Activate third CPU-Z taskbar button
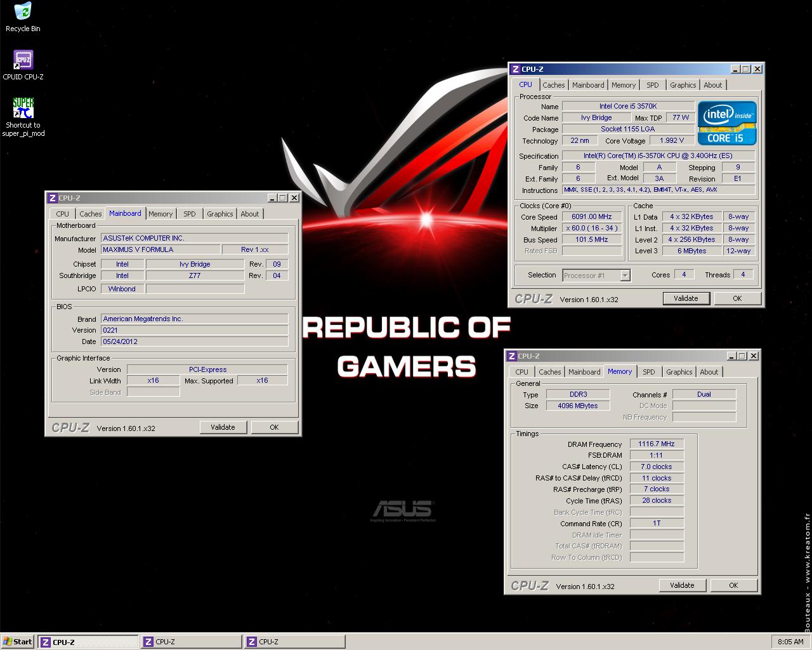Viewport: 812px width, 650px height. (295, 642)
